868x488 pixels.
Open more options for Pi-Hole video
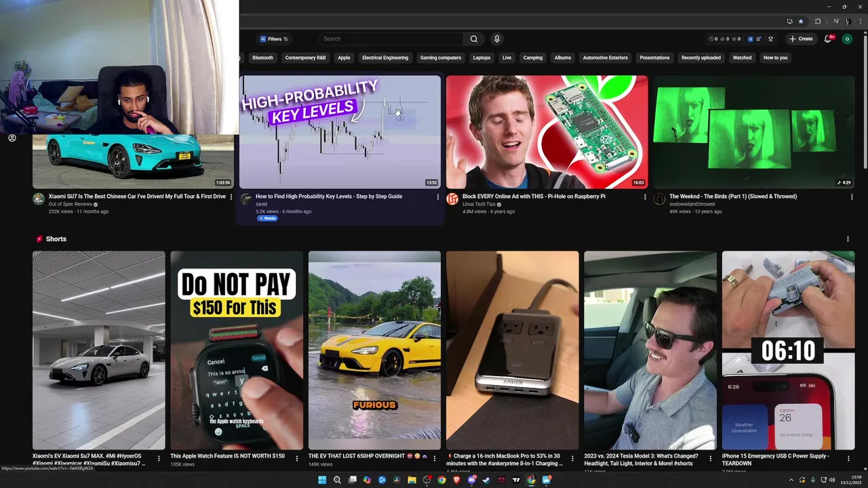pyautogui.click(x=645, y=197)
